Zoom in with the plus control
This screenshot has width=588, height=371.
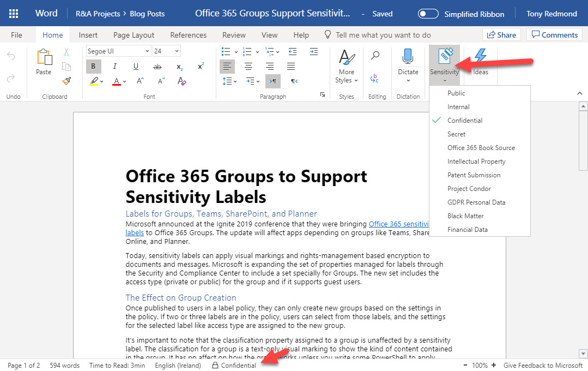(x=494, y=365)
